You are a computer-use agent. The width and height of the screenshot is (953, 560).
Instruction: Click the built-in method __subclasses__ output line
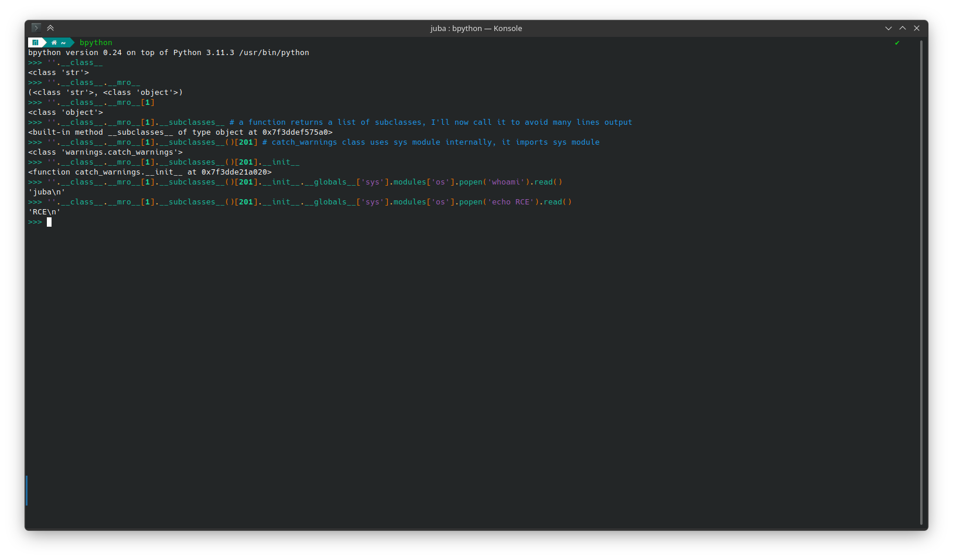click(180, 132)
